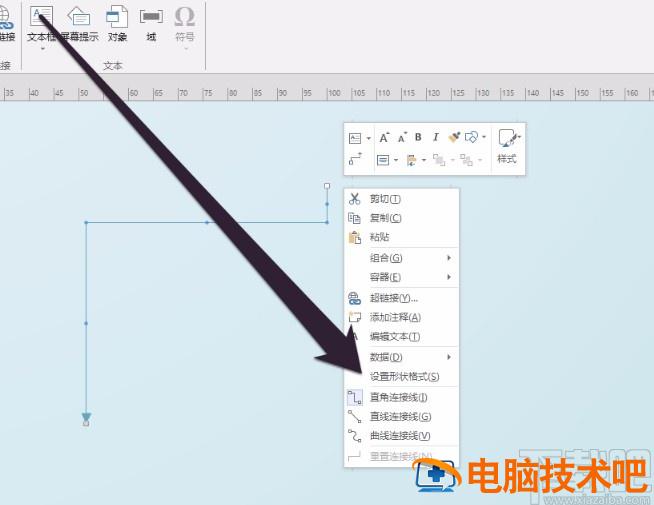654x505 pixels.
Task: Expand the 数据(D) data submenu
Action: (401, 357)
